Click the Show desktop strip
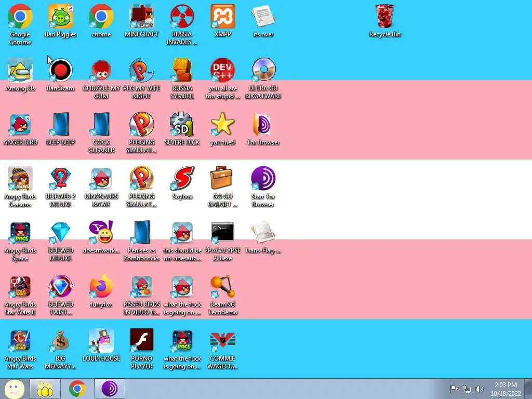Viewport: 532px width, 399px height. (529, 389)
